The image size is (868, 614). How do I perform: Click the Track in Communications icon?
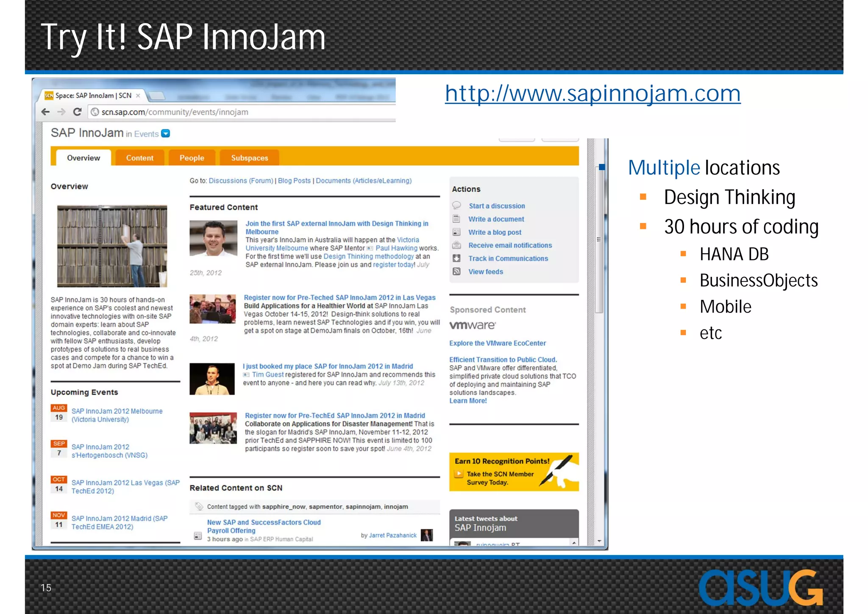point(456,258)
